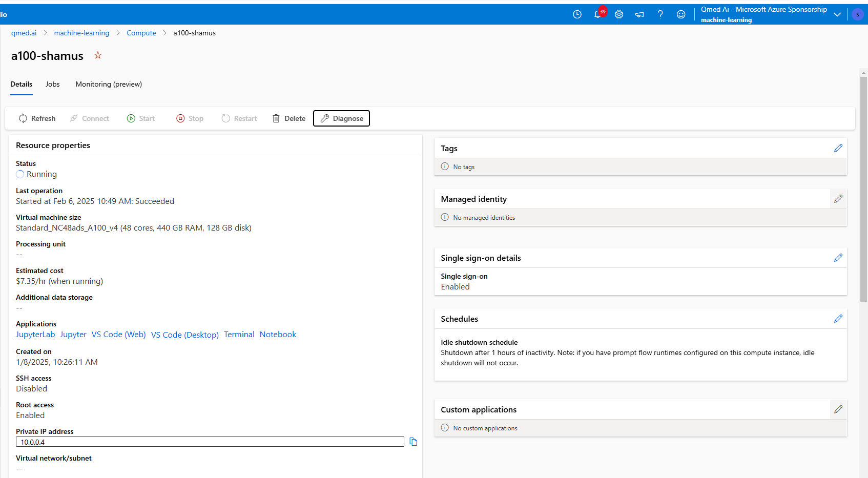
Task: Click the Qmed Ai Azure Sponsorship label
Action: 764,9
